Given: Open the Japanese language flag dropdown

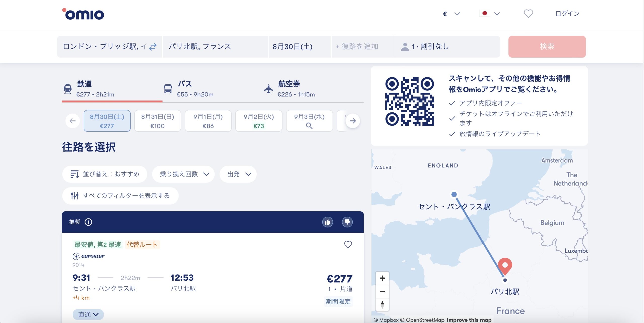Looking at the screenshot, I should pos(490,14).
